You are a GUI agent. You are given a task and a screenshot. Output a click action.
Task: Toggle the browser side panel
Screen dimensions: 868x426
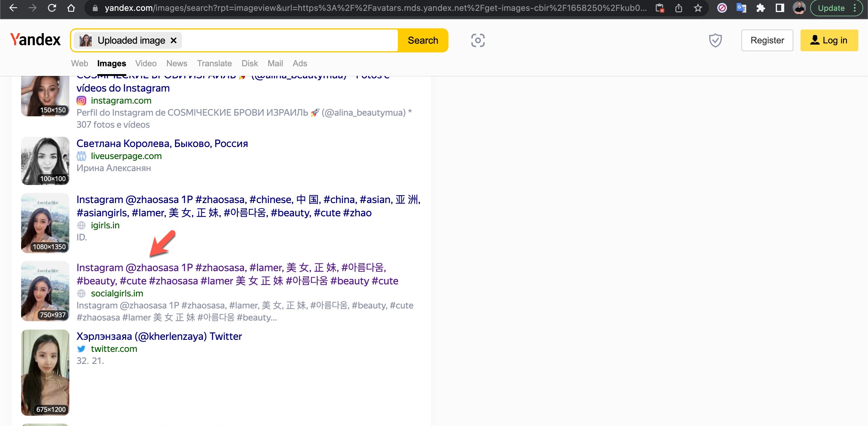click(x=780, y=8)
